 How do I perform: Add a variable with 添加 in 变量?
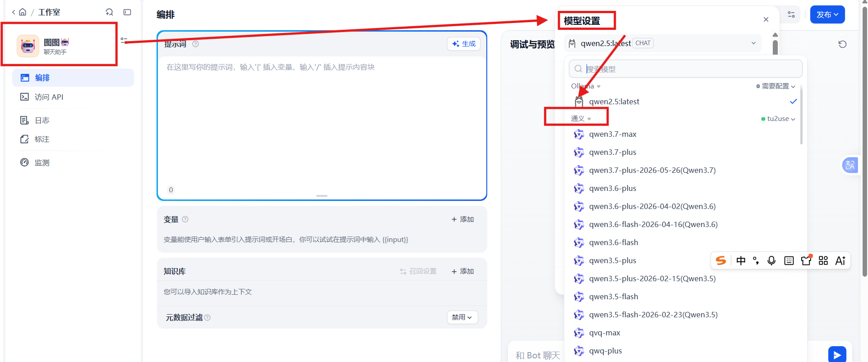(x=462, y=219)
